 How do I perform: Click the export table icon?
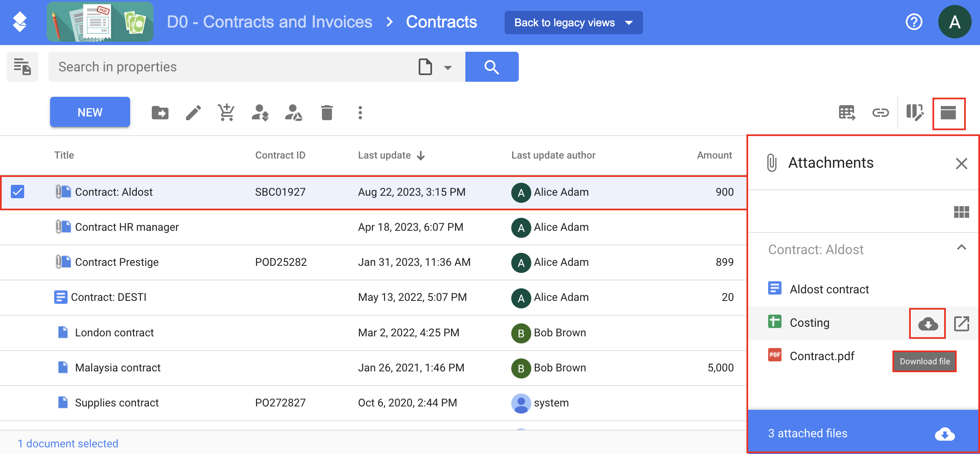(847, 113)
